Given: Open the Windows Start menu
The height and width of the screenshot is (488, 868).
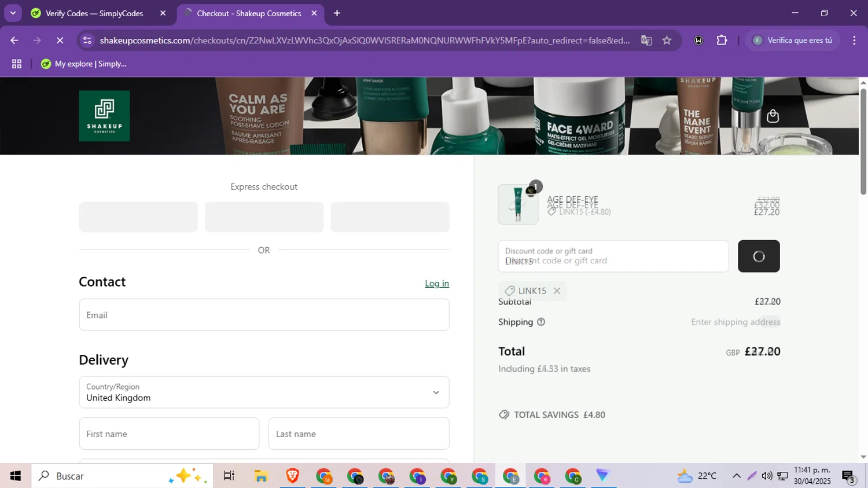Looking at the screenshot, I should tap(16, 476).
